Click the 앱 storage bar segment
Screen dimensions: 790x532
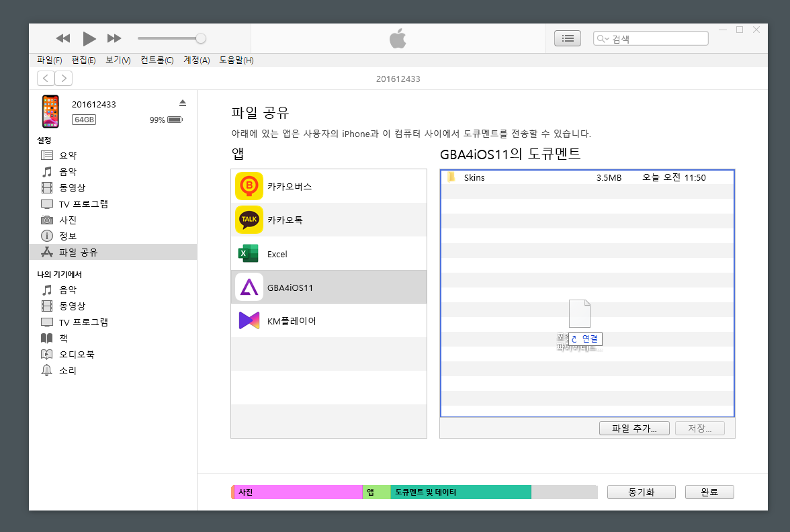[x=377, y=492]
